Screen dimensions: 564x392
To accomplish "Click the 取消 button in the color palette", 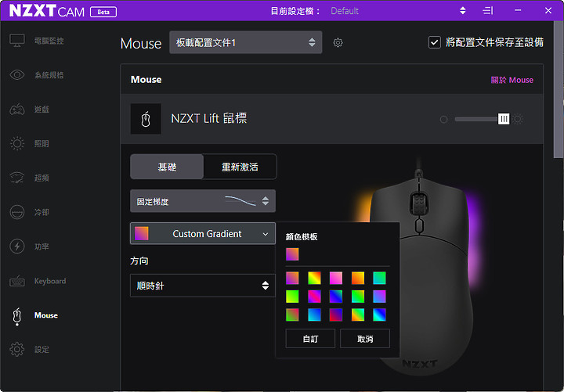I will pyautogui.click(x=365, y=339).
